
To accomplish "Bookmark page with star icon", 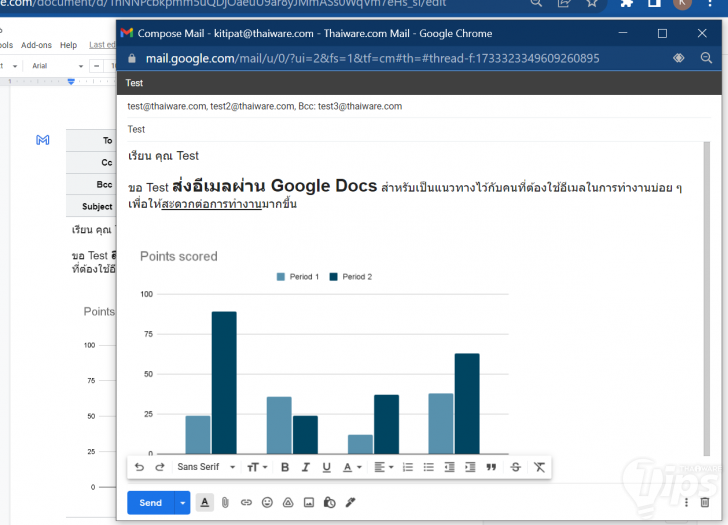I will [x=592, y=3].
